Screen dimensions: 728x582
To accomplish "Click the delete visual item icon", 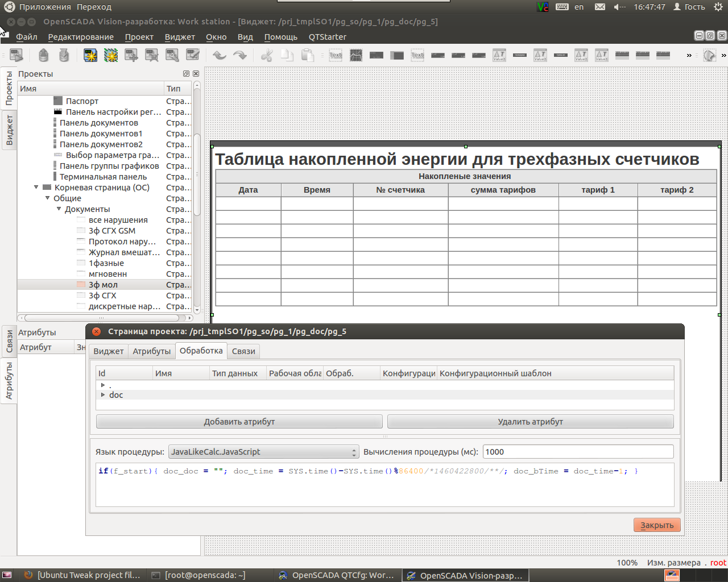I will pyautogui.click(x=152, y=55).
